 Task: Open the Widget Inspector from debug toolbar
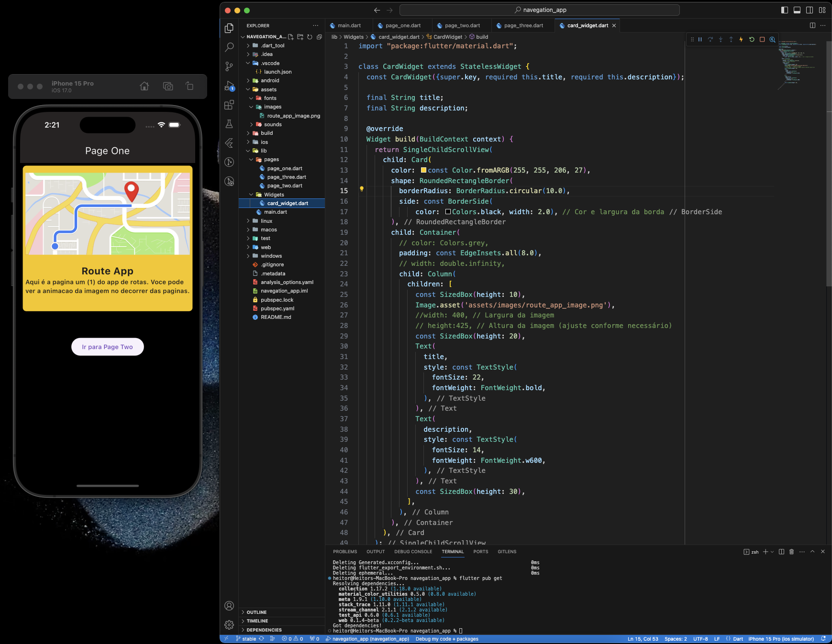tap(772, 39)
